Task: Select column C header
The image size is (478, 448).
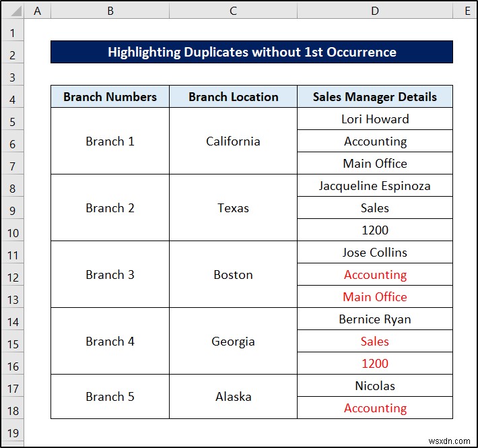Action: point(233,11)
